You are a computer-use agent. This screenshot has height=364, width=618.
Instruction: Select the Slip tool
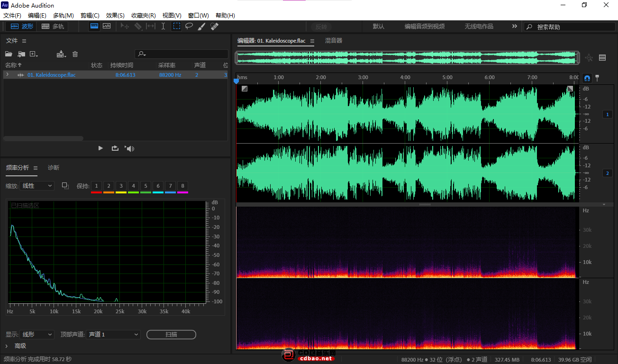(151, 27)
